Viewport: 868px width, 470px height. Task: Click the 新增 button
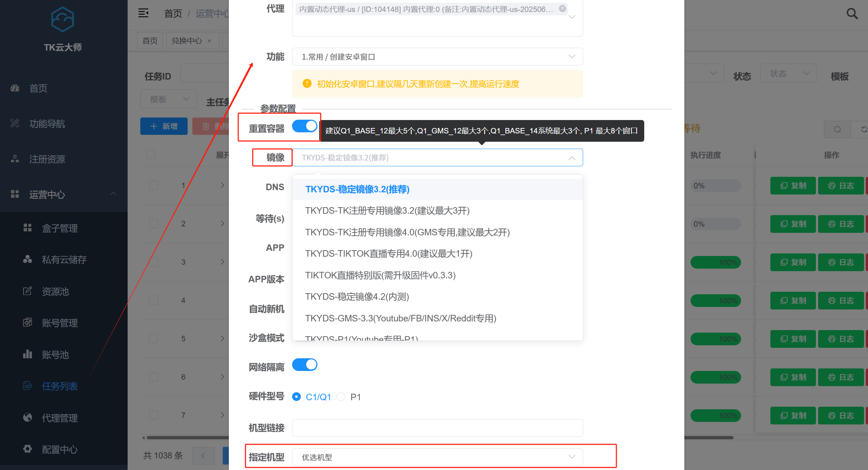point(164,126)
